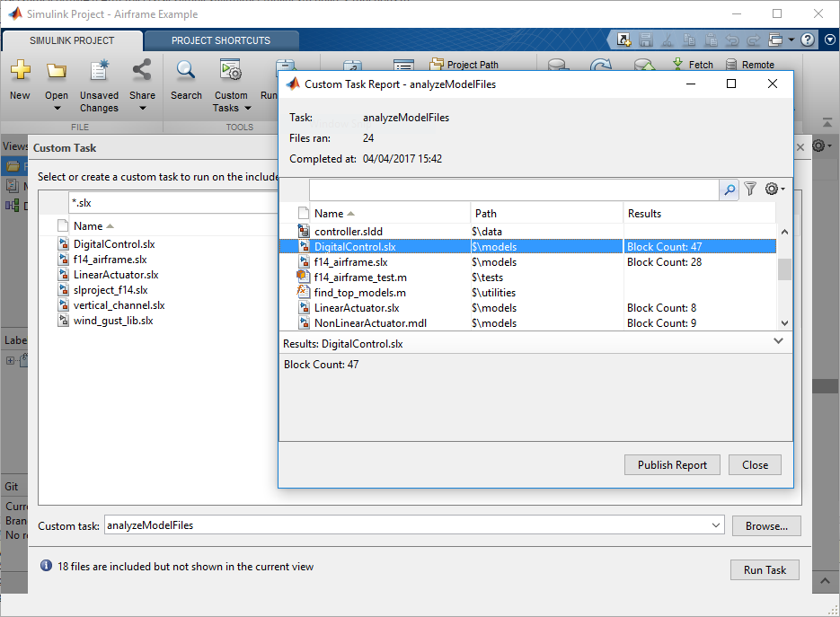Screen dimensions: 840x617
Task: Open the gear menu beside the project view
Action: coord(821,145)
